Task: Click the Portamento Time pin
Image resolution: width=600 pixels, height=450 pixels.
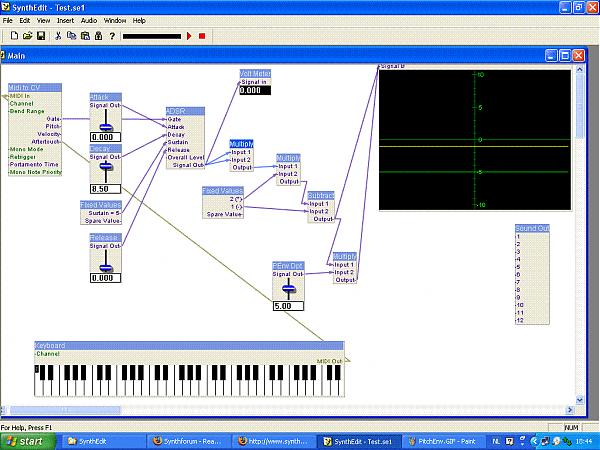Action: 34,165
